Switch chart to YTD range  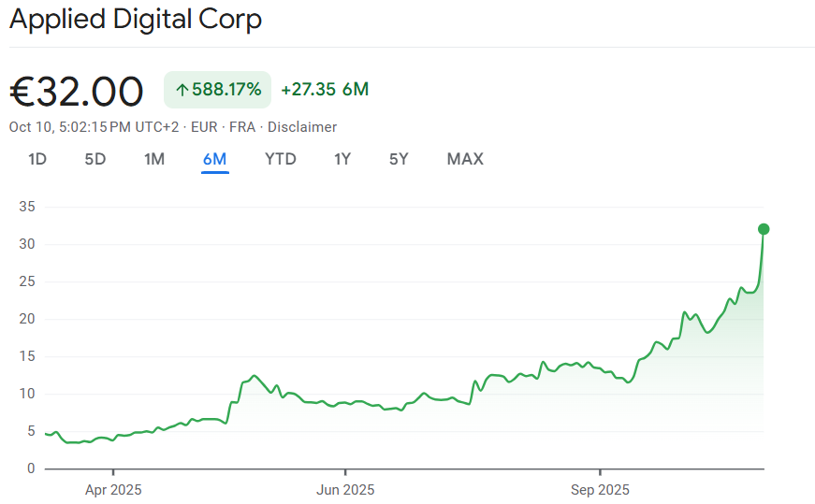coord(281,159)
